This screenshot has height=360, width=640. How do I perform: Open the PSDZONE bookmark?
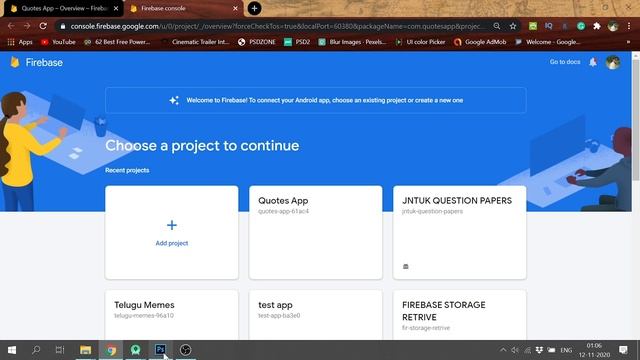tap(257, 42)
